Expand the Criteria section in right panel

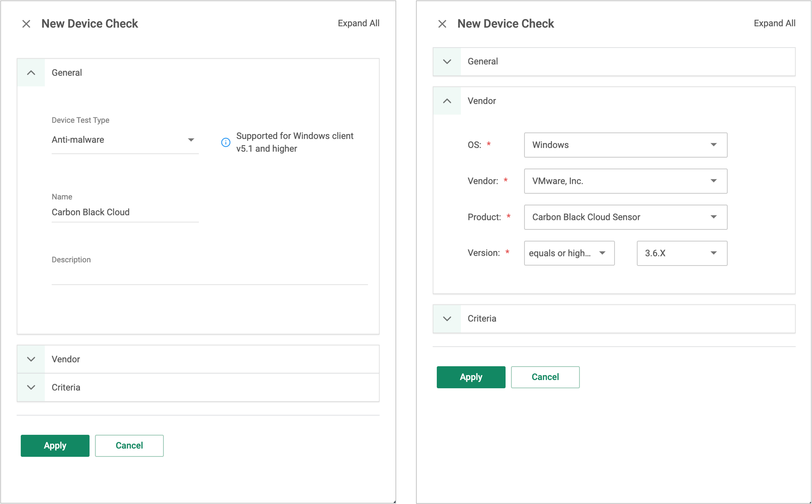click(x=447, y=319)
